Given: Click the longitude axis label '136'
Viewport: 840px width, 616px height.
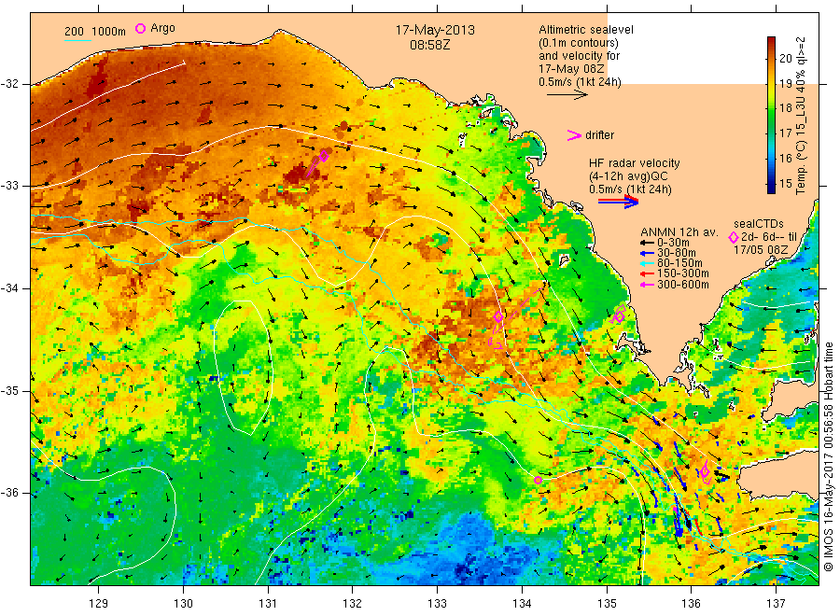Looking at the screenshot, I should coord(691,604).
